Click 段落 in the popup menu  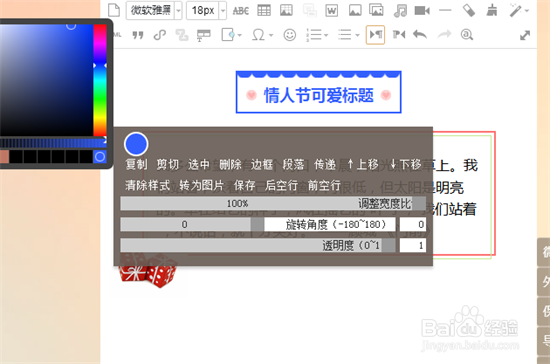293,164
